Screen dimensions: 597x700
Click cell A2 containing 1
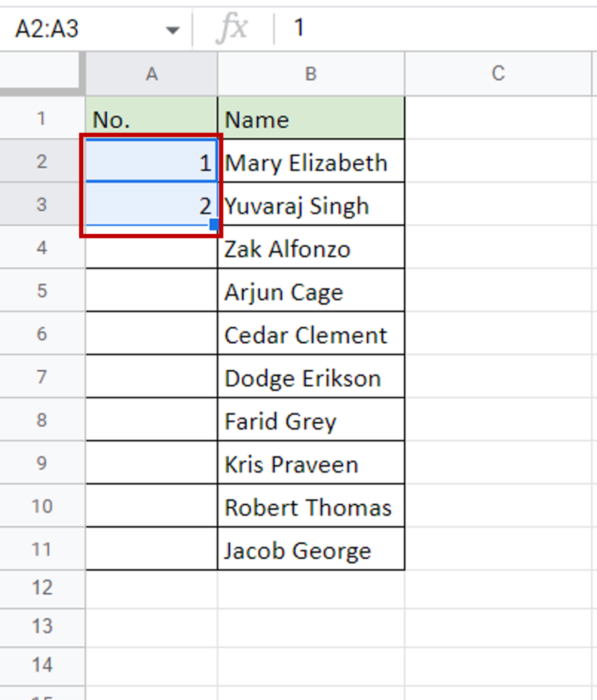point(152,161)
